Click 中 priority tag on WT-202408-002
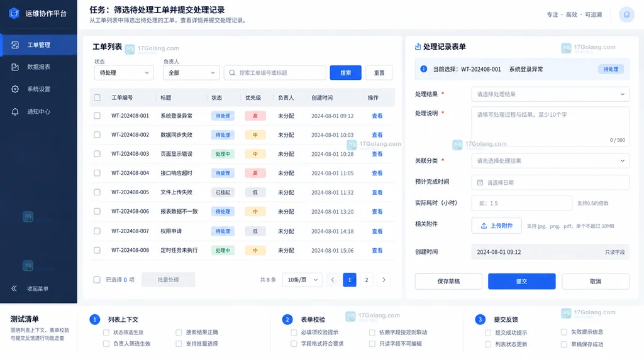This screenshot has height=362, width=644. 255,134
